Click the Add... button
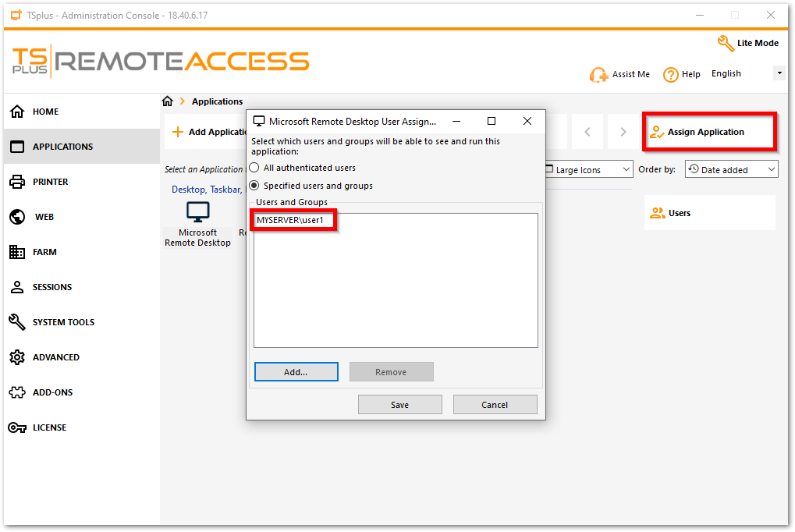Screen dimensions: 795x532 296,372
